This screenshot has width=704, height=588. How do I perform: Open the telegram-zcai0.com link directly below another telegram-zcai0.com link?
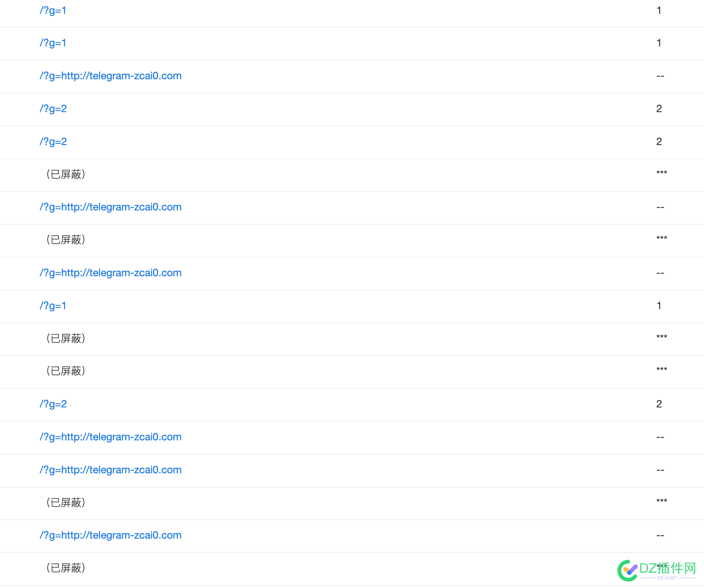click(110, 470)
